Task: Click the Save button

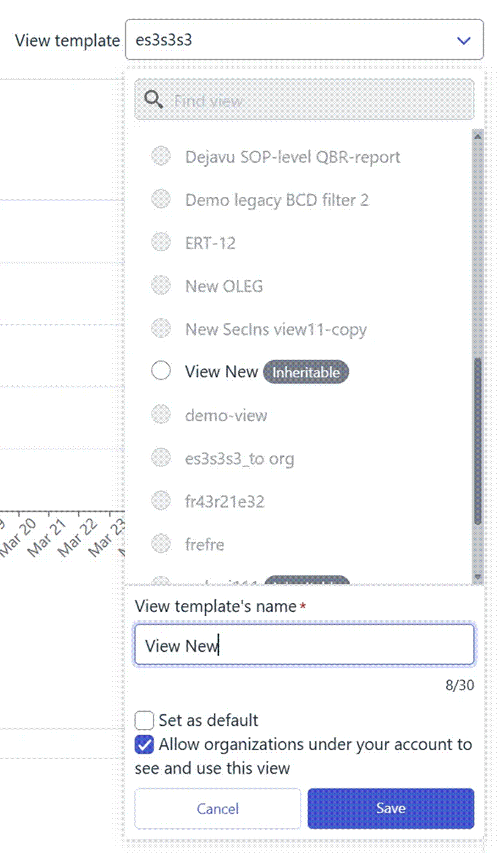Action: click(x=390, y=808)
